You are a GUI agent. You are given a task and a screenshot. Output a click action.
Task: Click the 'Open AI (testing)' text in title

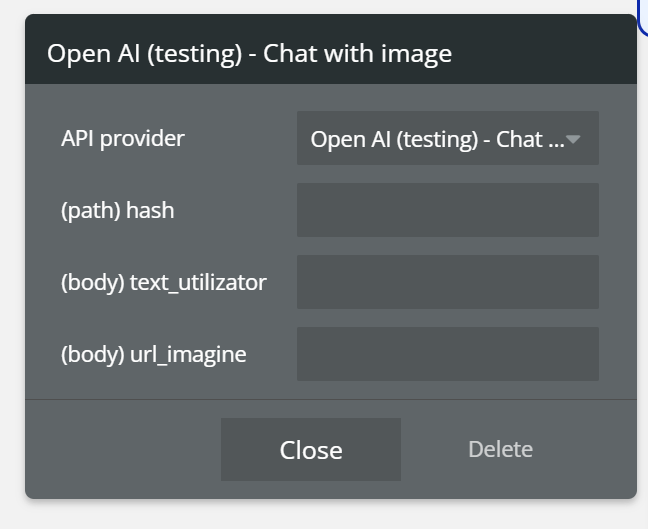coord(145,53)
